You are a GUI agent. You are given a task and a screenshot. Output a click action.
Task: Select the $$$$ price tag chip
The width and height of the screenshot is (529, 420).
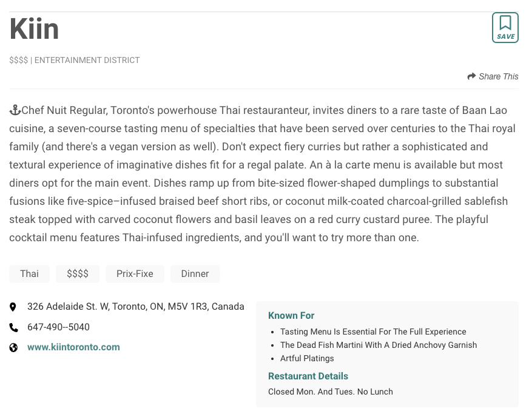[x=78, y=274]
